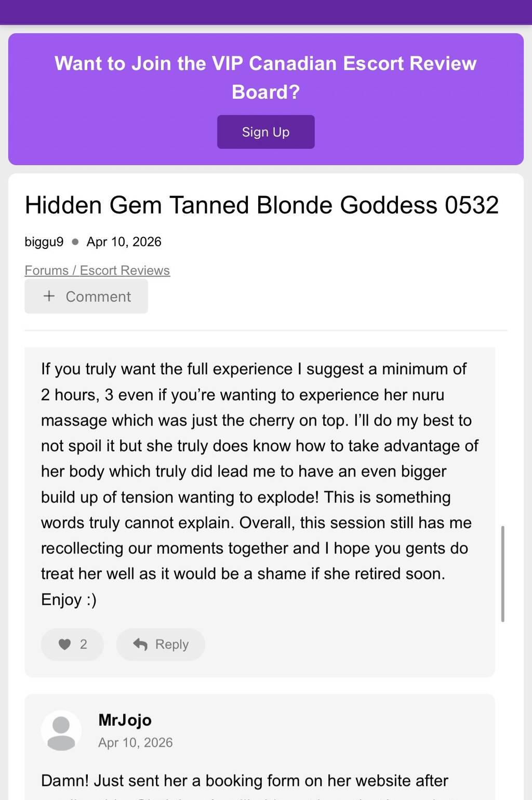The image size is (532, 800).
Task: Like the review with the heart icon
Action: (64, 645)
